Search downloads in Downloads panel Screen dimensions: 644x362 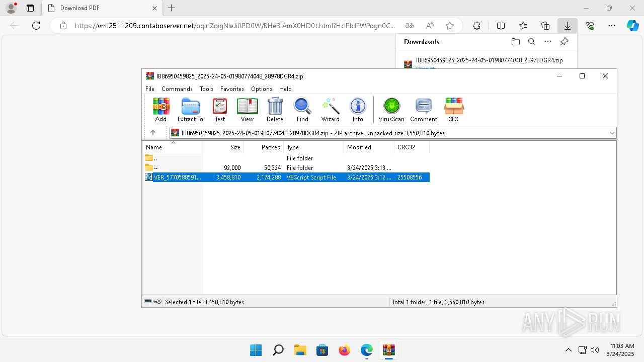pos(531,42)
